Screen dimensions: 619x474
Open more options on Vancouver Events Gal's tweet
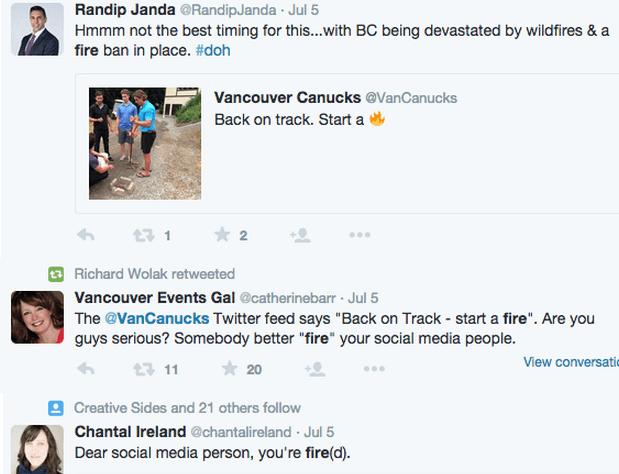[374, 369]
